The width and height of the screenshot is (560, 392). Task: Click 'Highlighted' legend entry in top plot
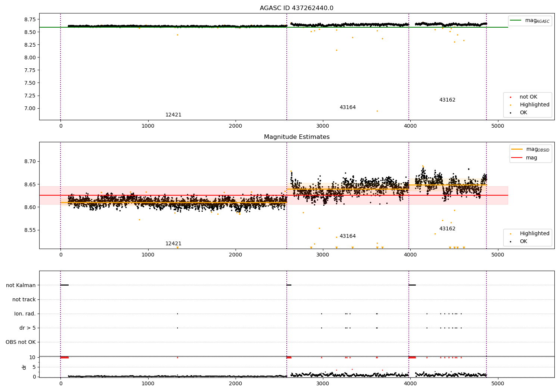(535, 105)
